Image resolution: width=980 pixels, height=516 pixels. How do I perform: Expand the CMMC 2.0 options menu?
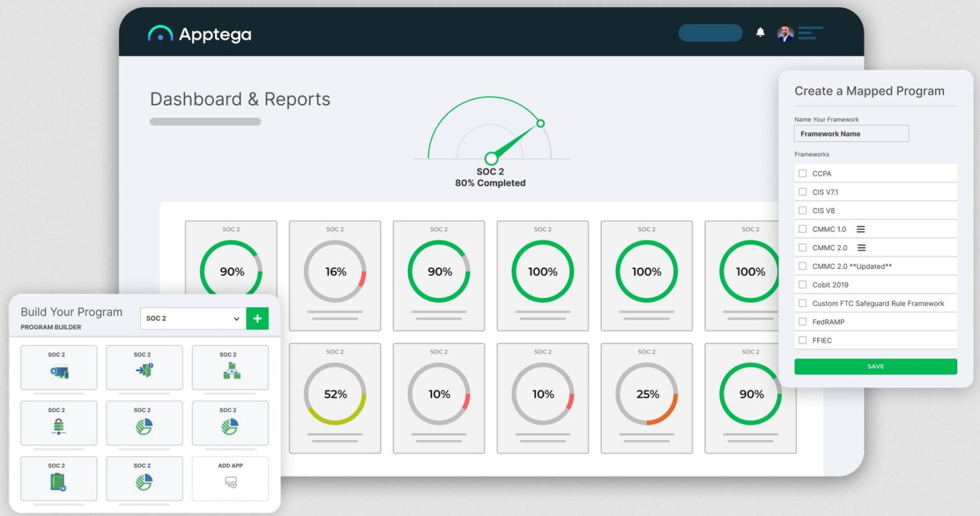pos(860,247)
